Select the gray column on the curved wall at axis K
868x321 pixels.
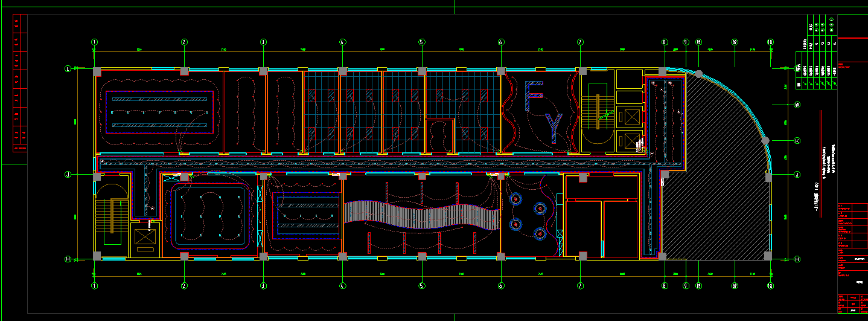(765, 140)
